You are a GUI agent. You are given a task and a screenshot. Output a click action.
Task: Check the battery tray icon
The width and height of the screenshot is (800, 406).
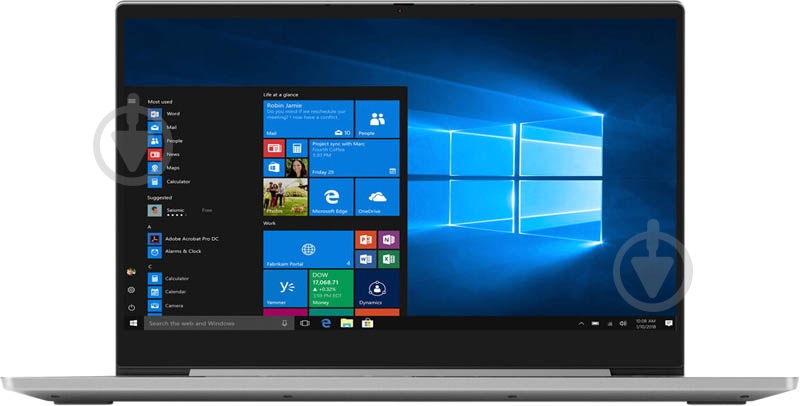595,324
